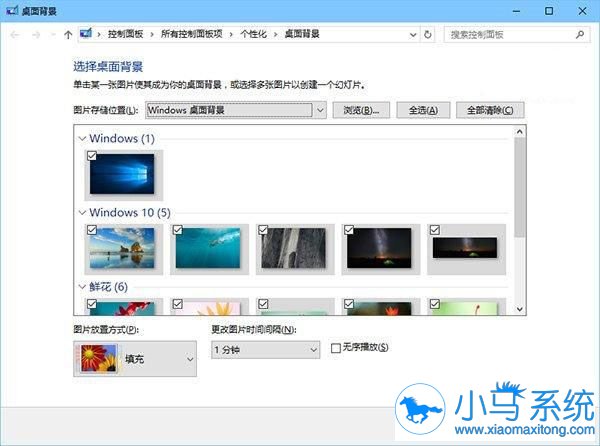Go up one level with up arrow
This screenshot has width=600, height=446.
click(x=68, y=35)
